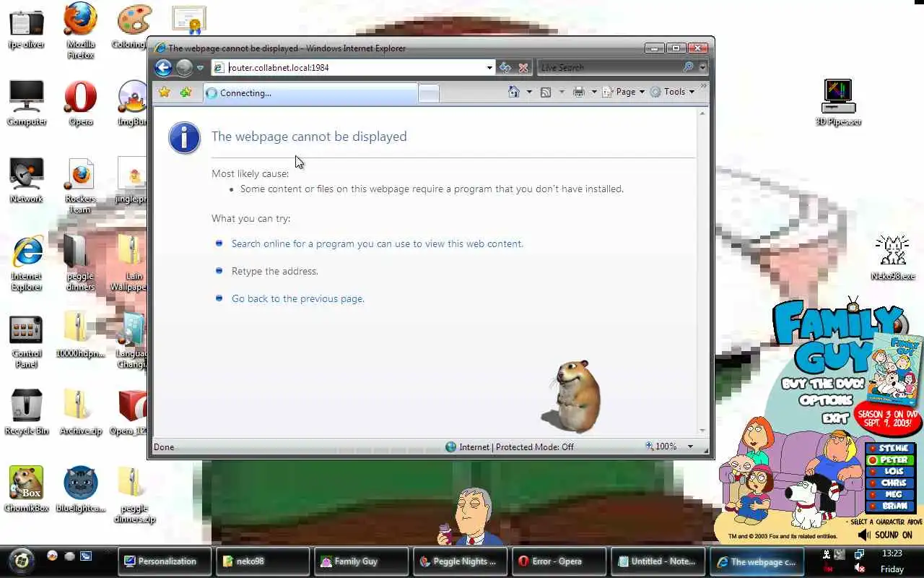Click the IE Forward arrow button
This screenshot has height=578, width=924.
(185, 67)
